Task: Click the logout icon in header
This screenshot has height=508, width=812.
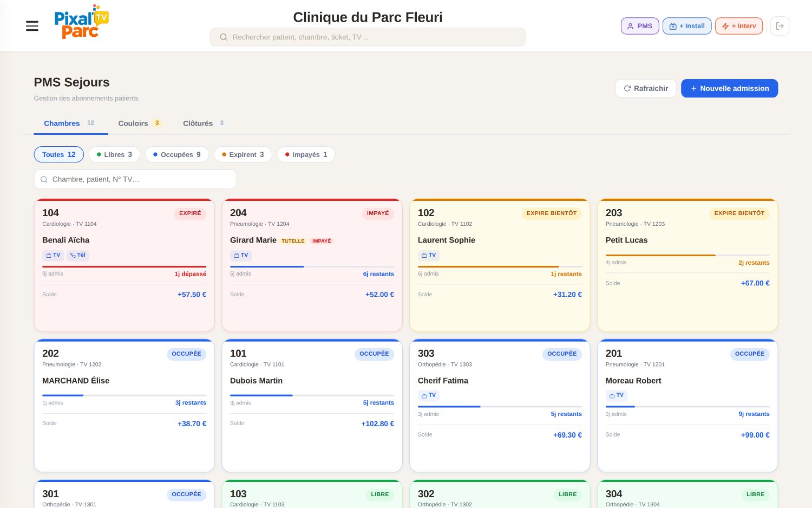Action: coord(780,26)
